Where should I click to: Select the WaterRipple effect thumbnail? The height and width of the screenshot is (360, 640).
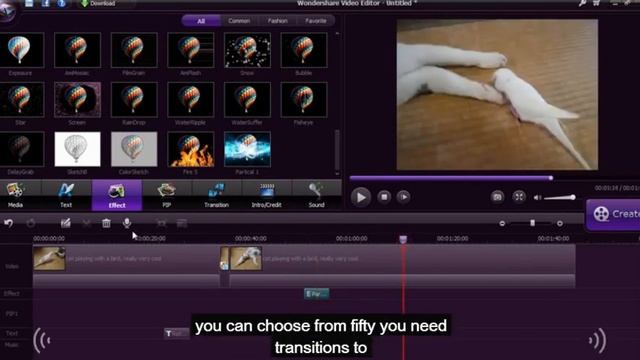point(191,100)
